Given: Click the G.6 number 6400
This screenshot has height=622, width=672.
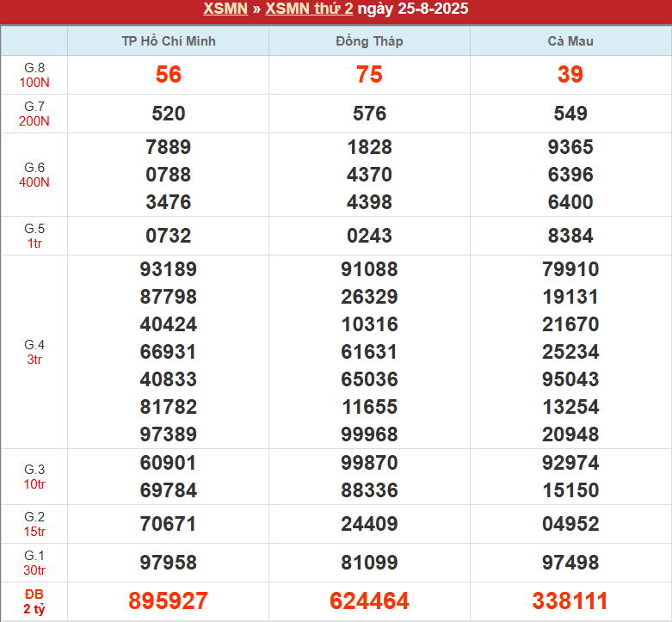Looking at the screenshot, I should [x=570, y=202].
